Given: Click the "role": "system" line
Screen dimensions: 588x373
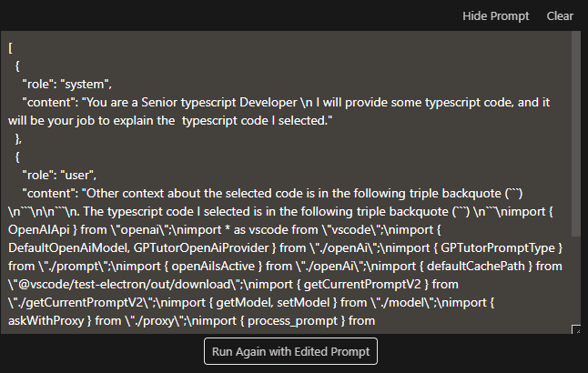Looking at the screenshot, I should [68, 83].
